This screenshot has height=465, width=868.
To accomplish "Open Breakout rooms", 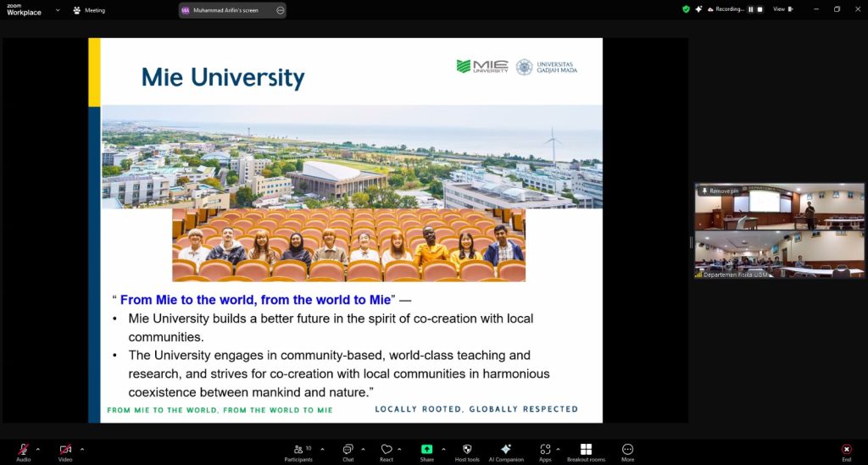I will click(x=587, y=451).
